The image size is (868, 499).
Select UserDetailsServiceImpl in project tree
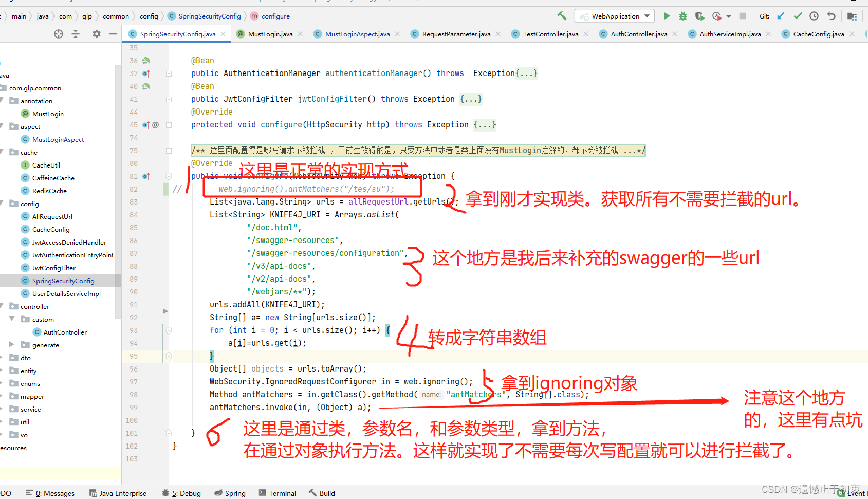click(x=66, y=293)
